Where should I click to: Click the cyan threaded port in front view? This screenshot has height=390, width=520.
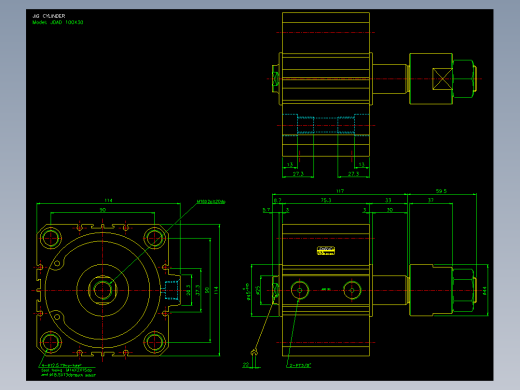pyautogui.click(x=171, y=290)
